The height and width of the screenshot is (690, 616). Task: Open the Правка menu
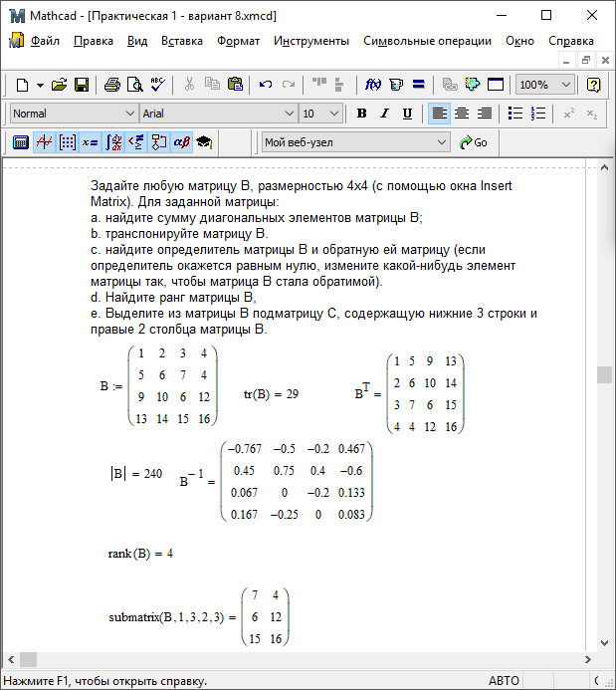(94, 41)
